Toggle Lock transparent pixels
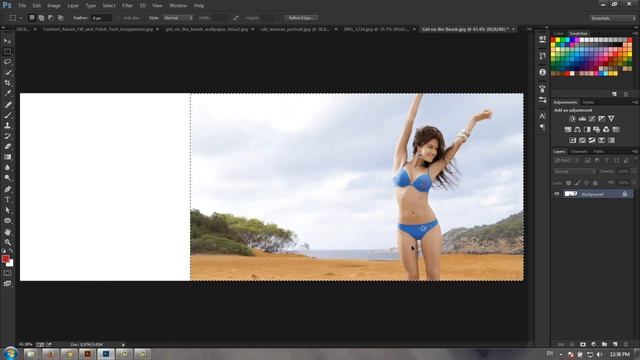Screen dimensions: 640x360 pos(568,183)
